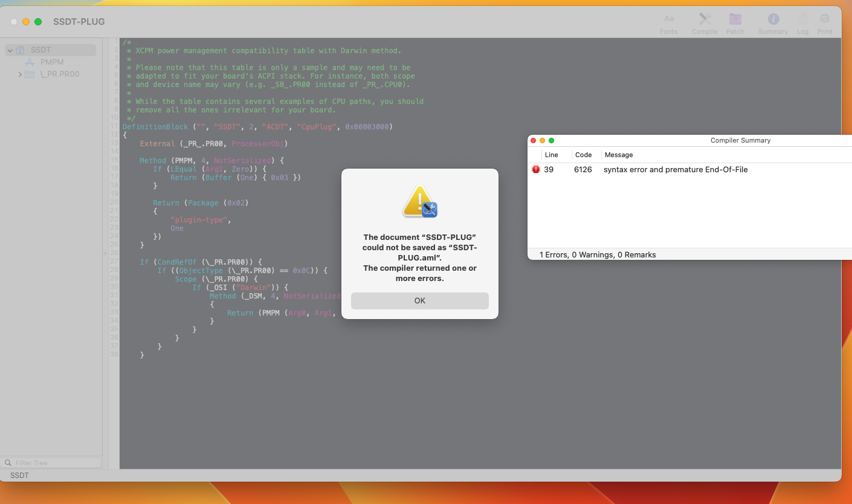Click the "XCPM power management" comment line
The width and height of the screenshot is (852, 504).
(264, 51)
